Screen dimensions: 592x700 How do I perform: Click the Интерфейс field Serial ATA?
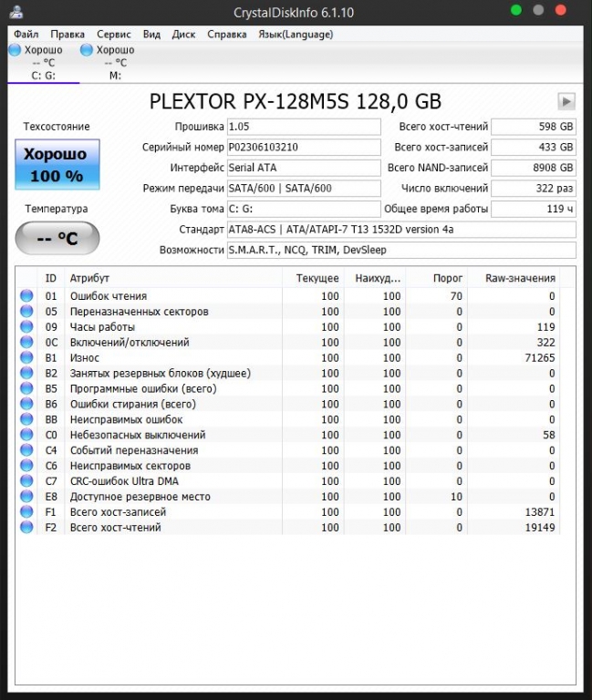[304, 168]
